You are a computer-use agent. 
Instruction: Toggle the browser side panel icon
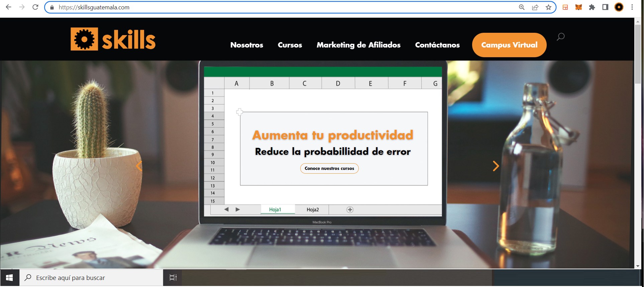[605, 7]
